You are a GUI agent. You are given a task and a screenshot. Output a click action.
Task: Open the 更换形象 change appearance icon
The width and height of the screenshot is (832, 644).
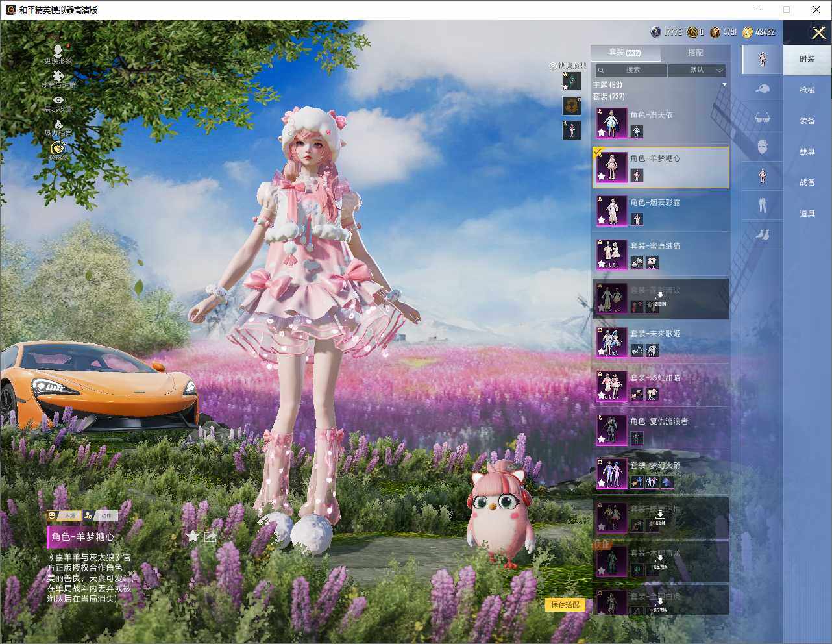click(58, 52)
